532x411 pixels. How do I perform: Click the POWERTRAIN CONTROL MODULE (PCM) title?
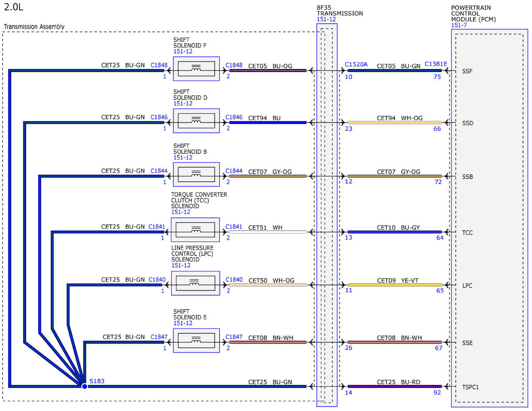click(473, 14)
